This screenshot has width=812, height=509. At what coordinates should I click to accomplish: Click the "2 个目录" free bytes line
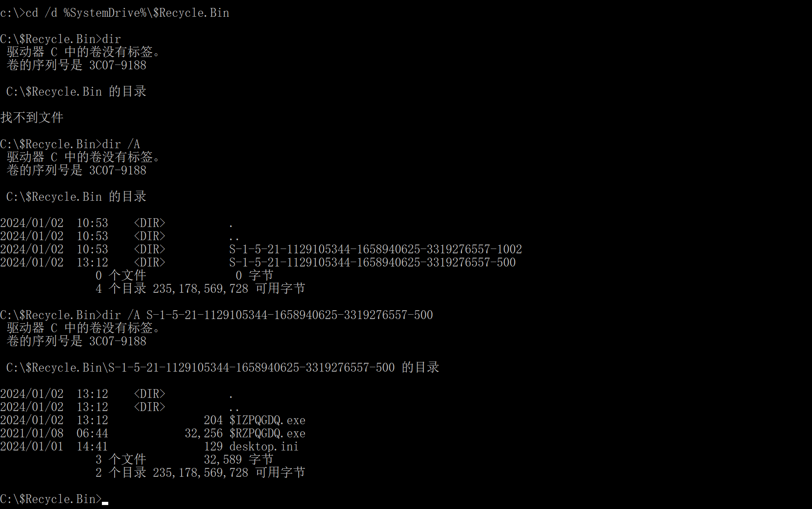click(200, 473)
